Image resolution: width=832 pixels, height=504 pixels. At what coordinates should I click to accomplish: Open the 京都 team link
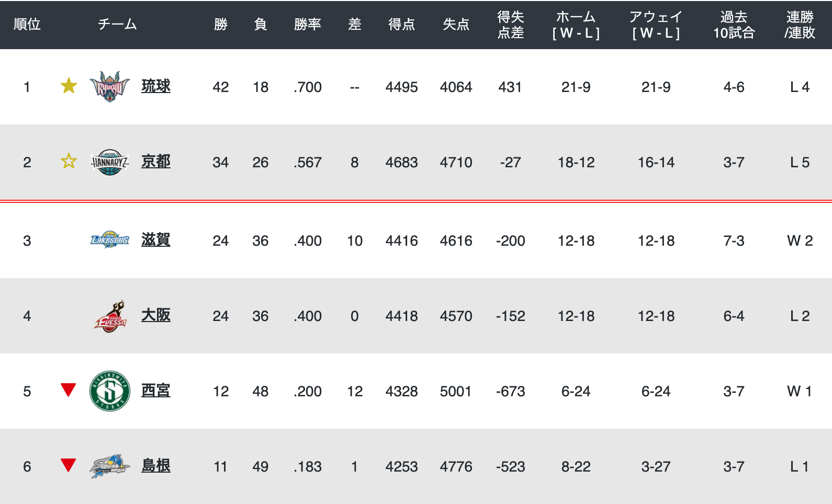[x=156, y=162]
